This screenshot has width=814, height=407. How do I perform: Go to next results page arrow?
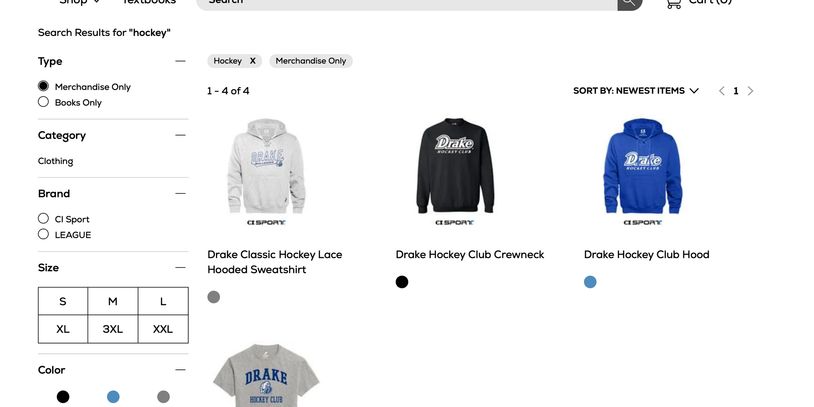coord(750,91)
